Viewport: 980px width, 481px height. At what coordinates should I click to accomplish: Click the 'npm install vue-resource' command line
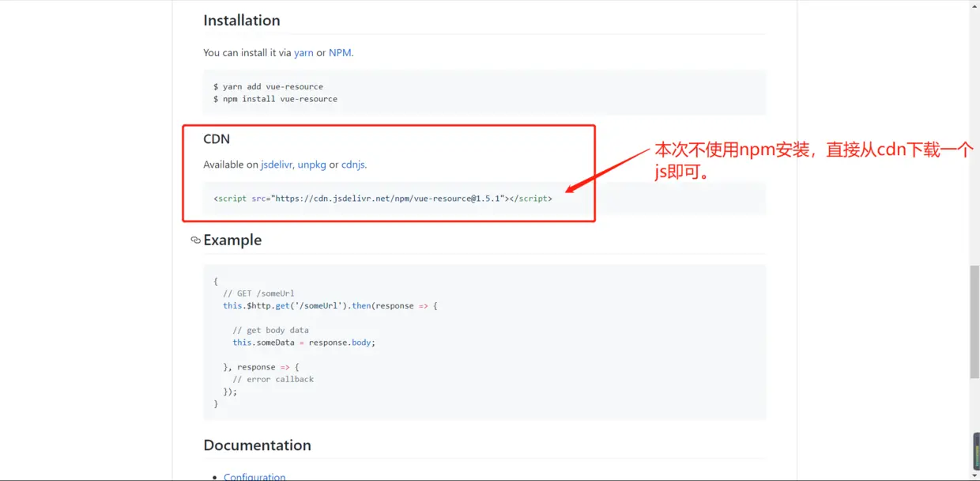(x=275, y=99)
